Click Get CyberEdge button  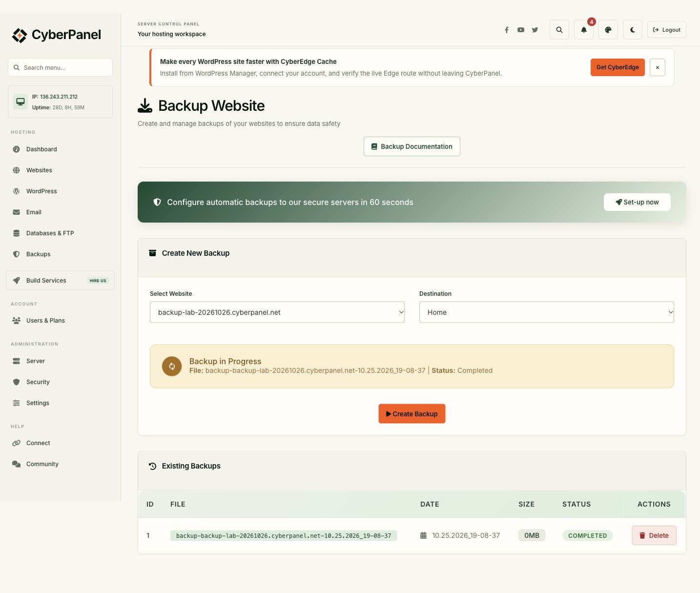click(x=618, y=67)
